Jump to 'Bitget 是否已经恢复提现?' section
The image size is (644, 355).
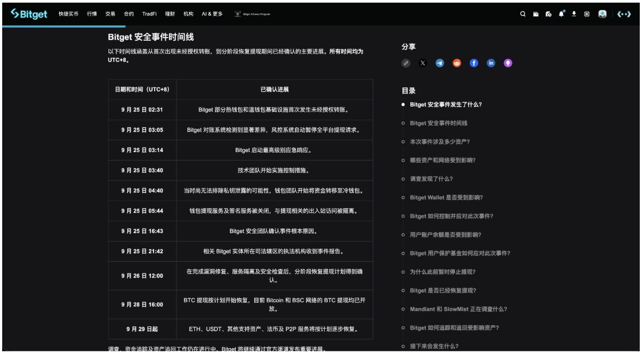point(443,290)
